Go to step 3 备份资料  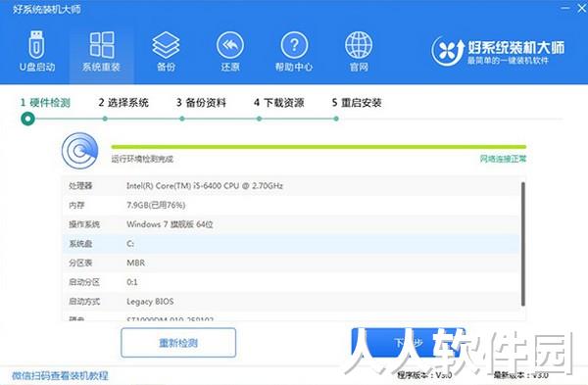coord(201,102)
